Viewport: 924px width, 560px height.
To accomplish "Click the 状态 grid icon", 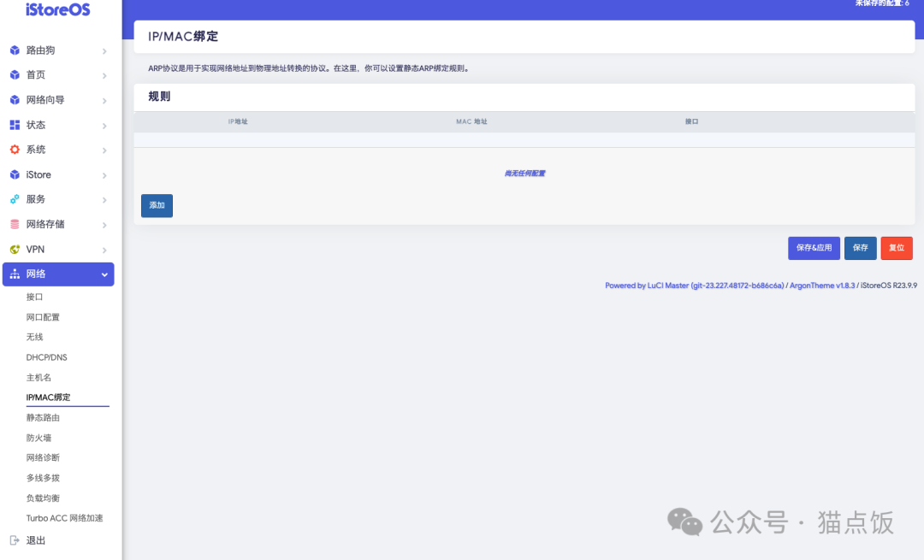I will pyautogui.click(x=14, y=125).
